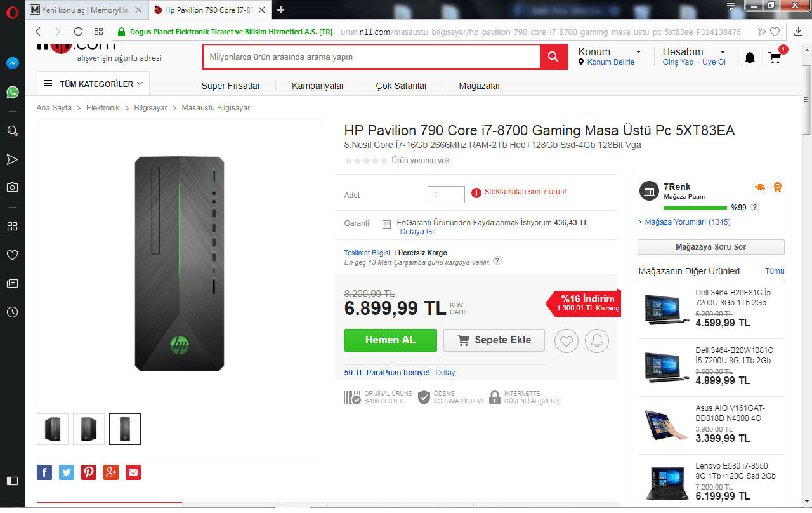Viewport: 812px width, 513px height.
Task: Open the tab menu icon in the title bar
Action: coord(731,6)
